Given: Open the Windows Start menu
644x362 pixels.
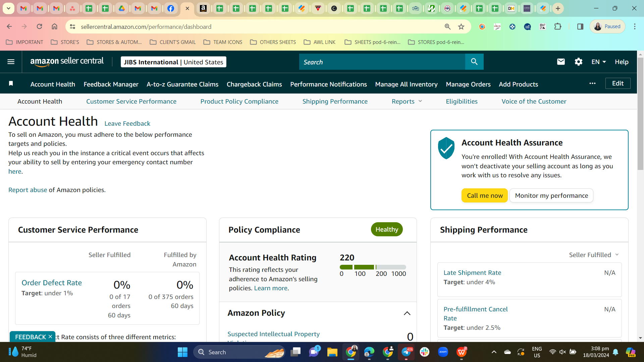Looking at the screenshot, I should coord(182,352).
